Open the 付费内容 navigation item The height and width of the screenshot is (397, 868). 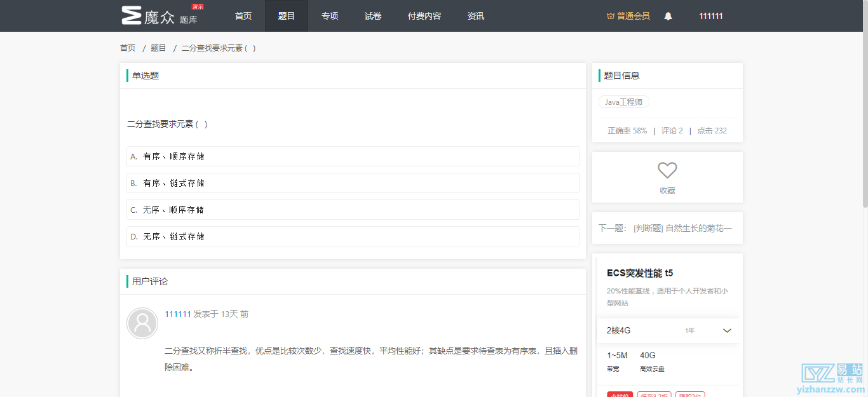click(424, 16)
